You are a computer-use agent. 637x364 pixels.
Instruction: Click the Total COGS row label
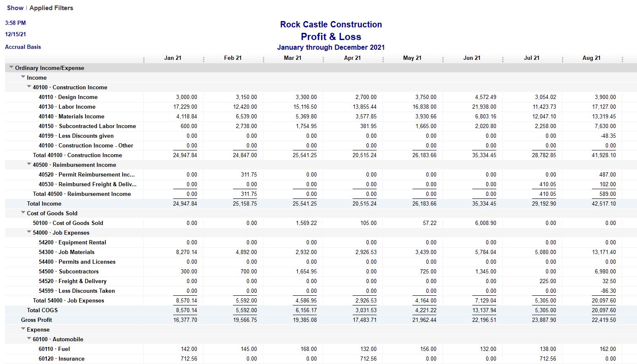coord(43,310)
